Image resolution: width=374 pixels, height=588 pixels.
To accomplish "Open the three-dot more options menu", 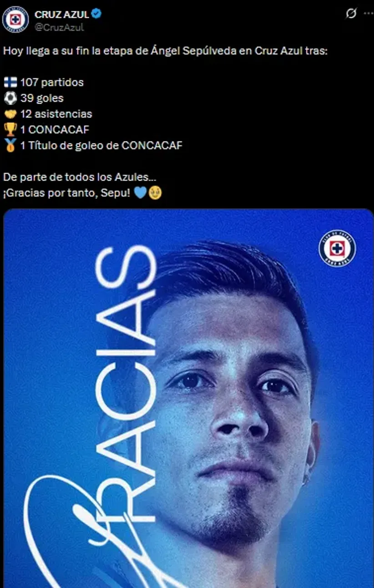I will (x=368, y=14).
